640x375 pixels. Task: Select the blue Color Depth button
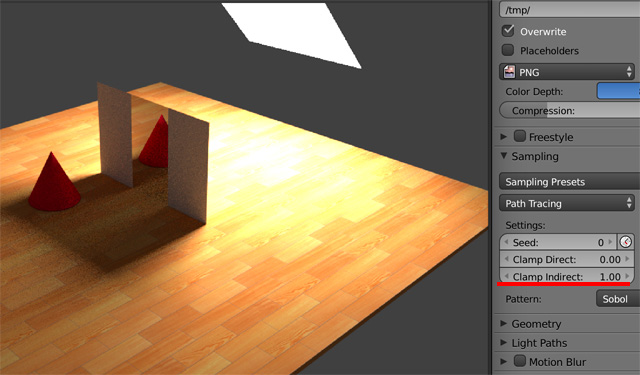point(618,91)
